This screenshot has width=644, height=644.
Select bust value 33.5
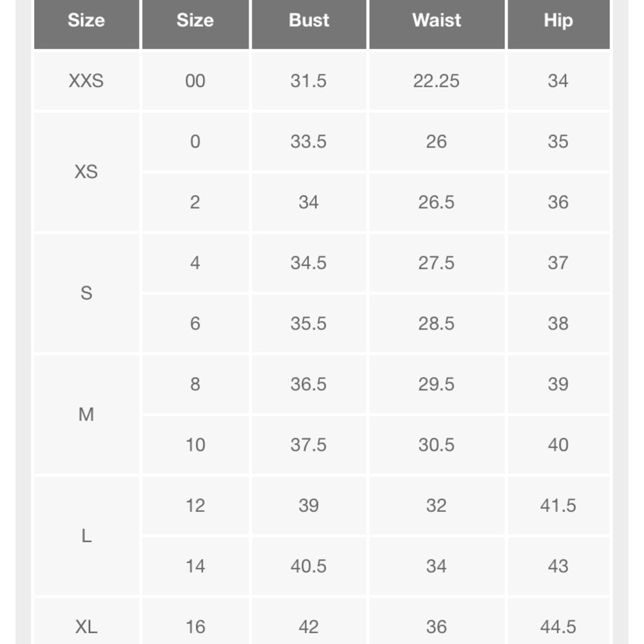(309, 141)
